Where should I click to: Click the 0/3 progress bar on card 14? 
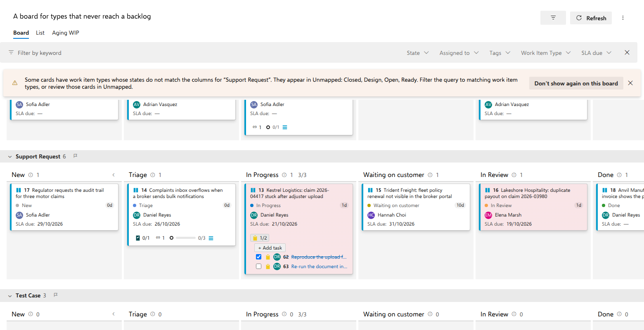pyautogui.click(x=186, y=238)
